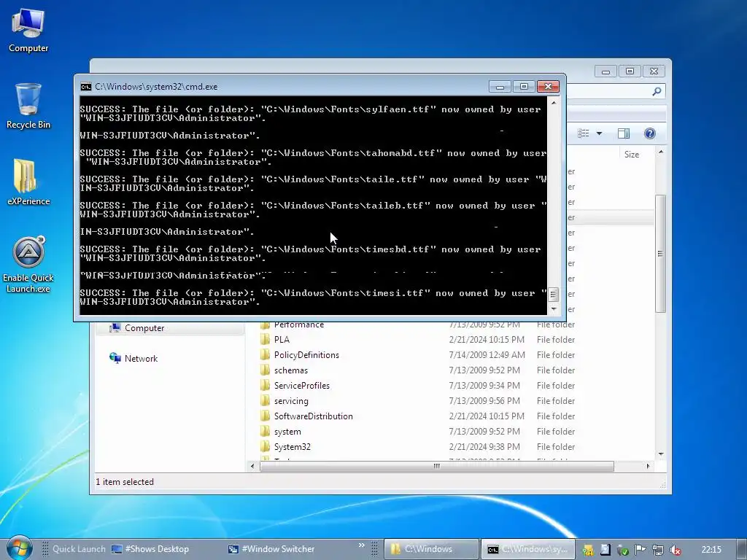The image size is (747, 560).
Task: Click the Explorer search magnifier icon
Action: point(657,91)
